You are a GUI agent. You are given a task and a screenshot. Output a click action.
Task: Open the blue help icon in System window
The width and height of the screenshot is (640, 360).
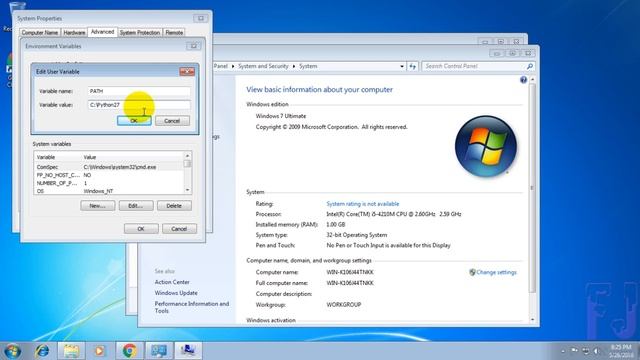pos(523,80)
